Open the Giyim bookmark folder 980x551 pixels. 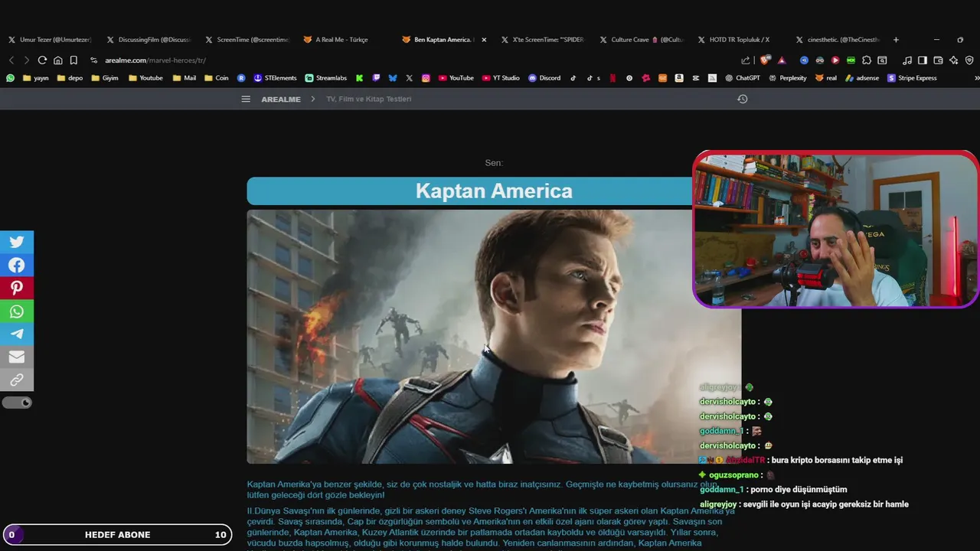point(104,78)
